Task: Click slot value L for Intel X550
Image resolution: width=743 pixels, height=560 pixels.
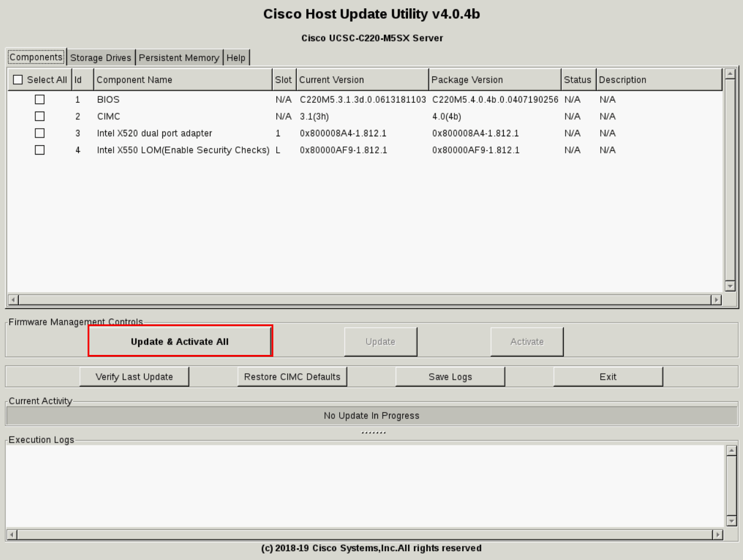Action: click(278, 150)
